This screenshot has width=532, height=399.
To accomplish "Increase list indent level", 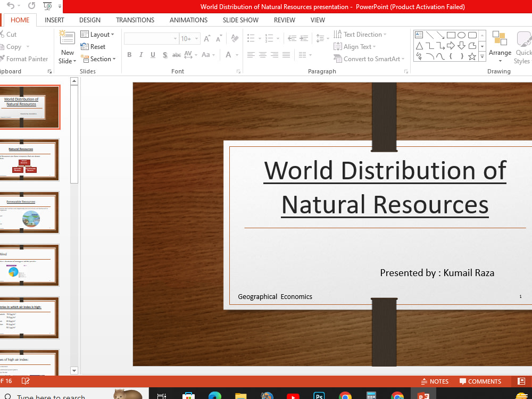I will (304, 38).
